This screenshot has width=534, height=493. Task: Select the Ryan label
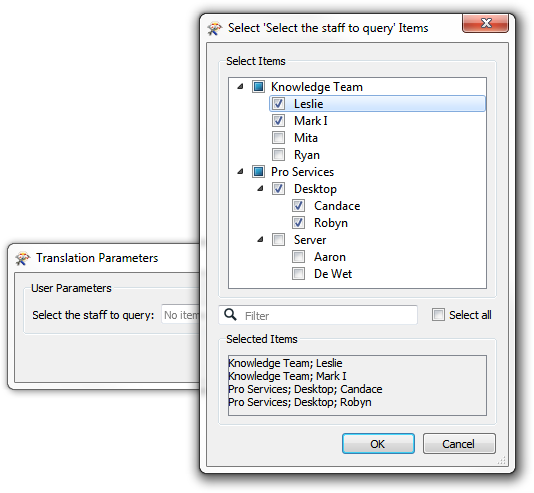tap(307, 155)
